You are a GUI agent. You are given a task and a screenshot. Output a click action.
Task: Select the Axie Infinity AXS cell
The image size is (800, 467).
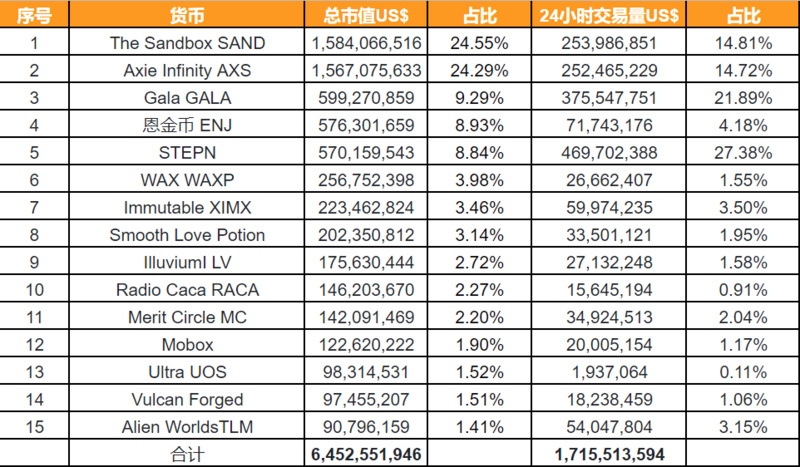point(187,71)
